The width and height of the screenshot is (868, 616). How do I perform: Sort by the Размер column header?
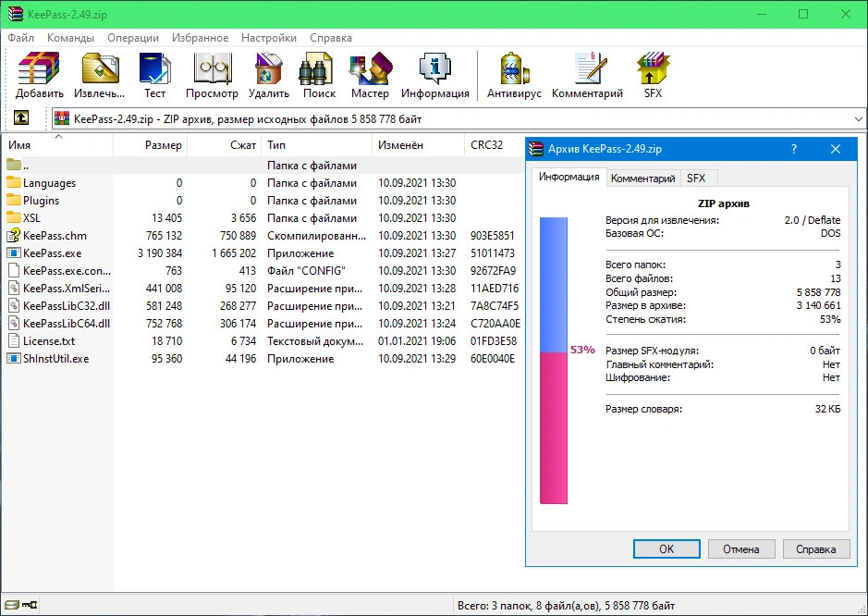click(x=150, y=145)
